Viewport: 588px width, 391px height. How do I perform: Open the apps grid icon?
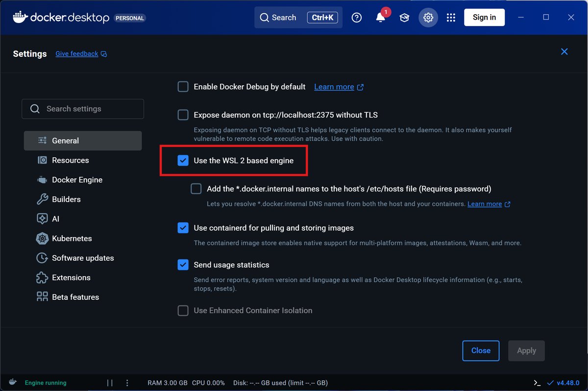[x=451, y=18]
